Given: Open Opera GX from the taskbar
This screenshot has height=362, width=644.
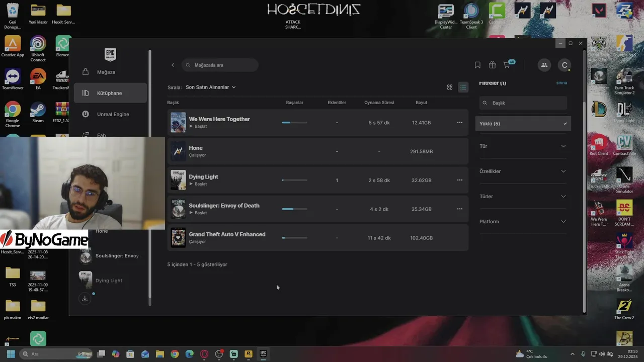Looking at the screenshot, I should [204, 354].
